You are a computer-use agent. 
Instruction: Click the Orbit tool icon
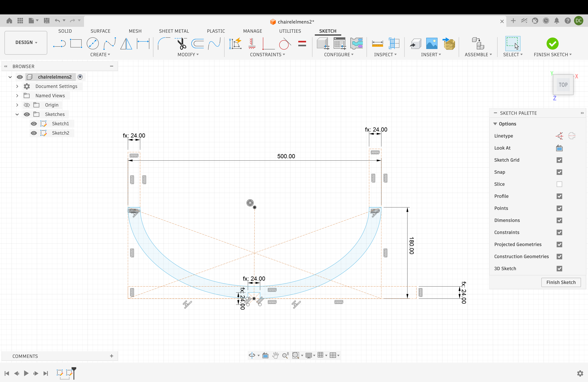pyautogui.click(x=252, y=355)
